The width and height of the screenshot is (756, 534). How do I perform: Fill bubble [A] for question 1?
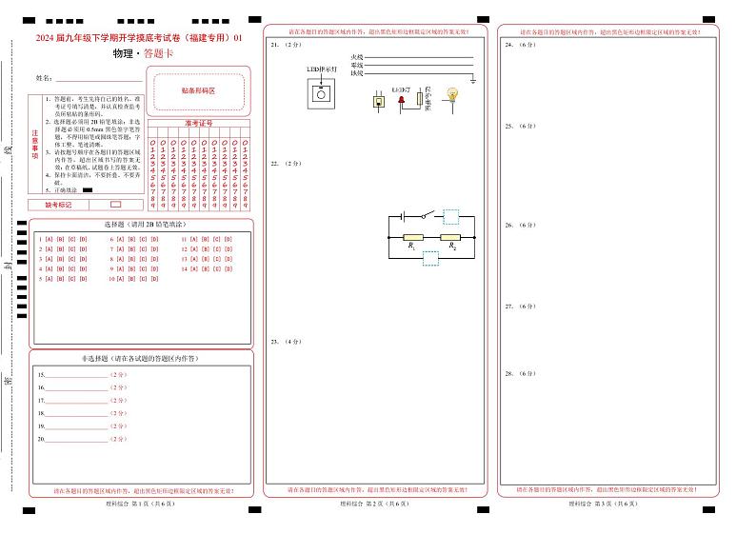(49, 239)
